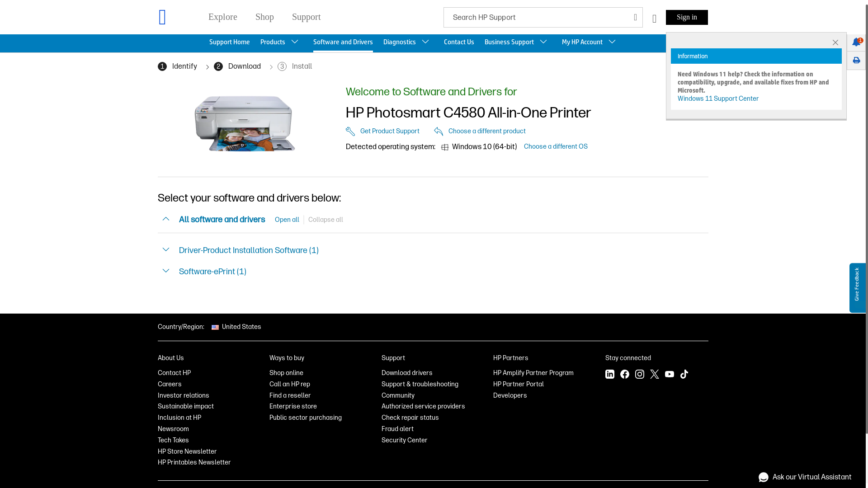Click Identify step one
The height and width of the screenshot is (488, 868).
177,66
